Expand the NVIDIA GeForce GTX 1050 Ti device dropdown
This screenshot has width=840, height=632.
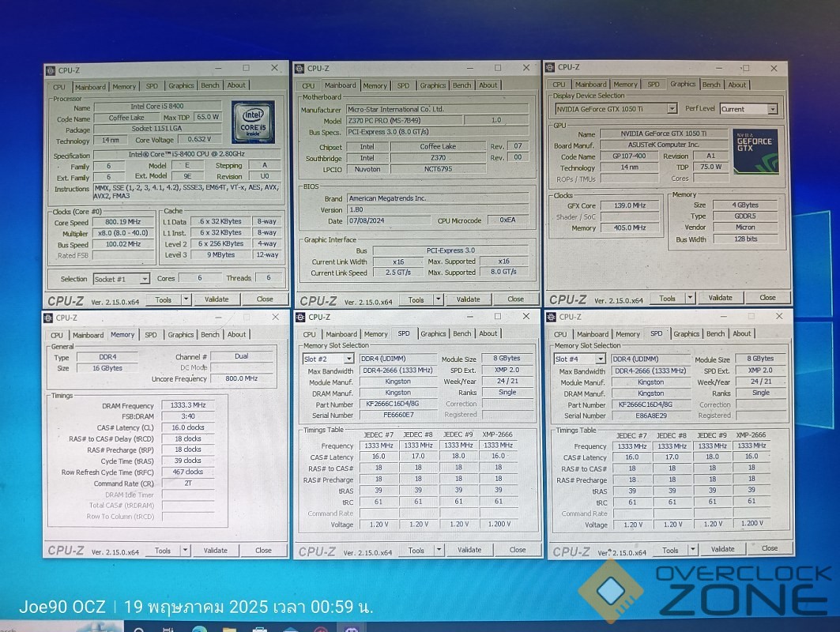(672, 109)
